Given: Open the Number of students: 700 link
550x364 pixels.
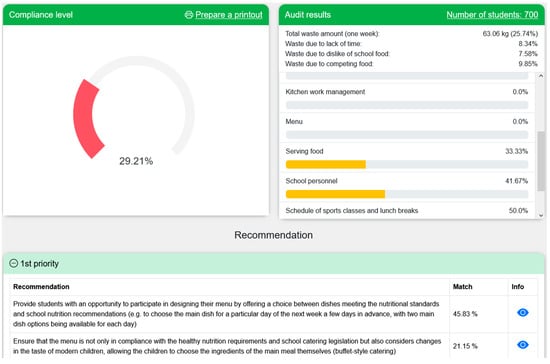Looking at the screenshot, I should point(492,15).
